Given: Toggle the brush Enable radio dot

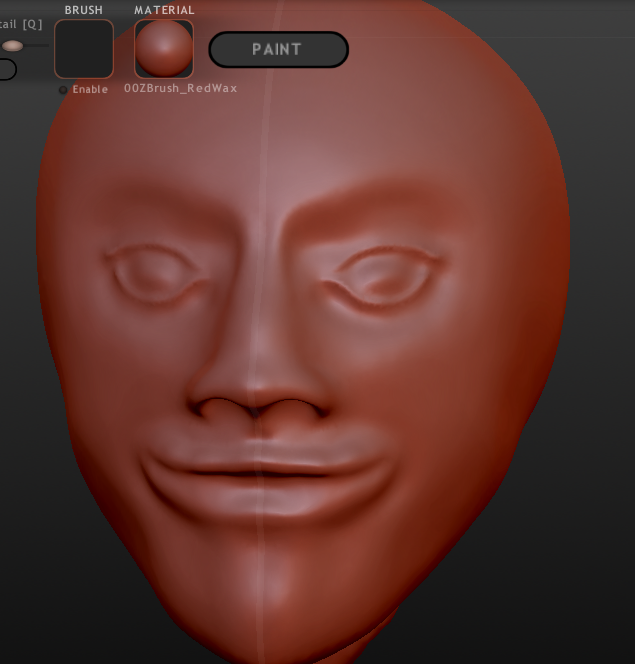Looking at the screenshot, I should point(63,90).
